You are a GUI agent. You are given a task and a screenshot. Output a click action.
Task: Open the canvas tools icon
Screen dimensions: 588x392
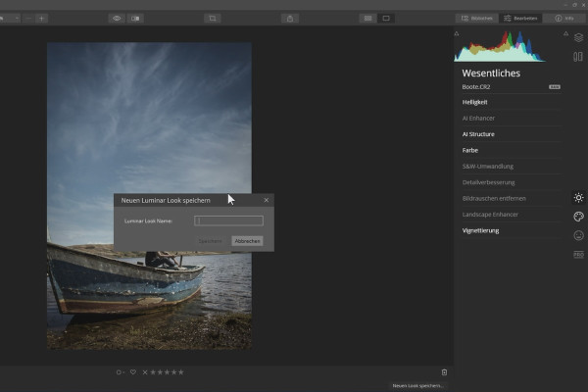tap(578, 57)
